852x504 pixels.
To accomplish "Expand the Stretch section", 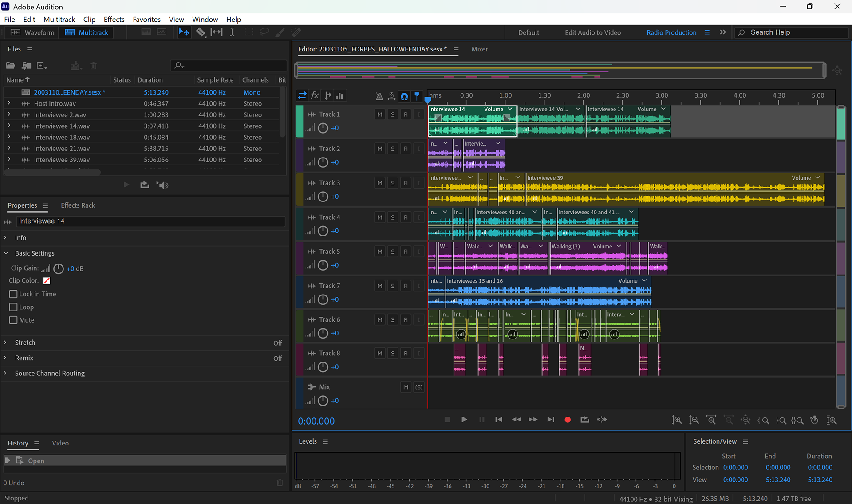I will [5, 343].
